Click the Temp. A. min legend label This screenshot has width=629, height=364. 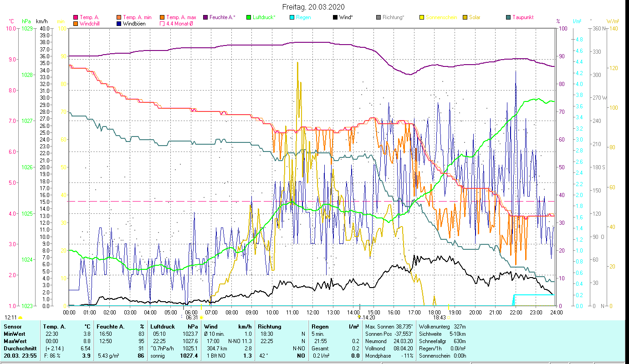point(138,18)
